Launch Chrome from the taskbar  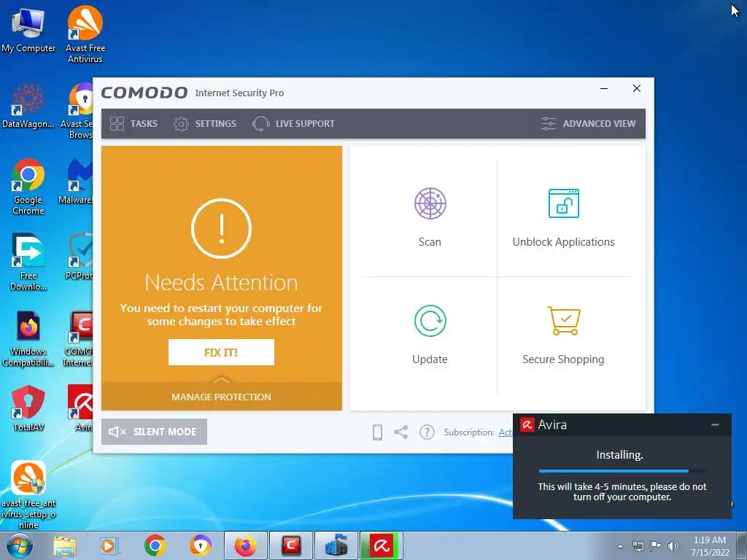(x=155, y=545)
